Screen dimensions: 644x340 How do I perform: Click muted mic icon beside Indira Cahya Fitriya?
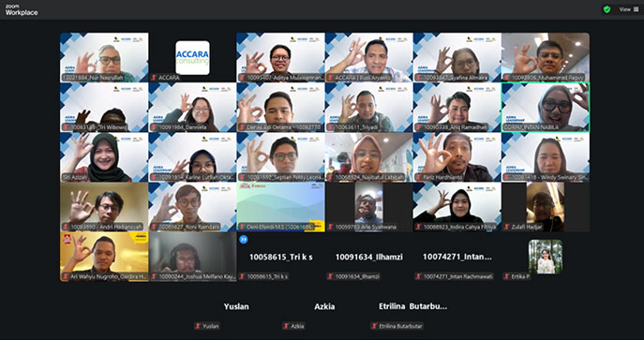coord(418,227)
